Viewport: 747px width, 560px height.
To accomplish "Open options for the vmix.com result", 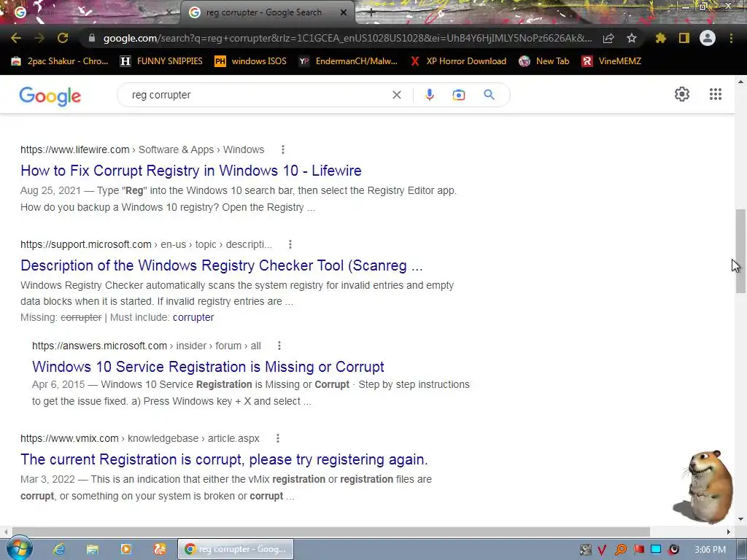I will pyautogui.click(x=278, y=438).
